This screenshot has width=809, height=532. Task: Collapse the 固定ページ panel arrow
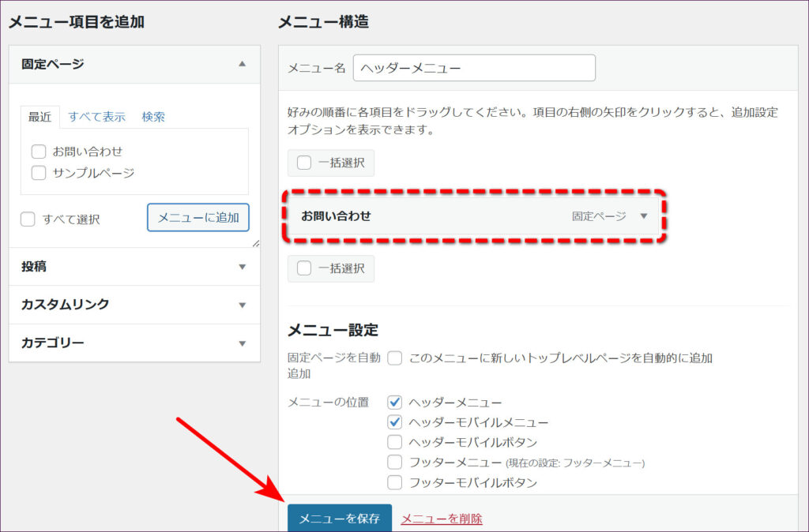point(243,64)
